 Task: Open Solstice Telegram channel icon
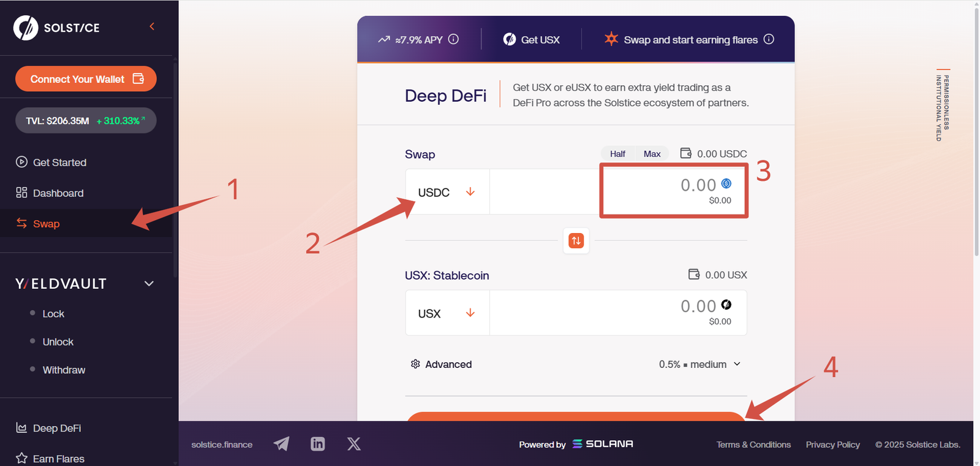pos(281,444)
